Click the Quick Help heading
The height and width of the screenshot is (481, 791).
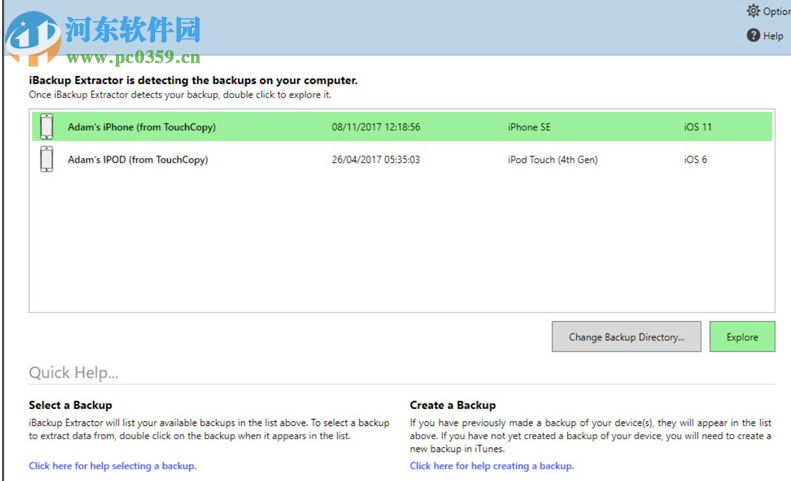pos(74,372)
